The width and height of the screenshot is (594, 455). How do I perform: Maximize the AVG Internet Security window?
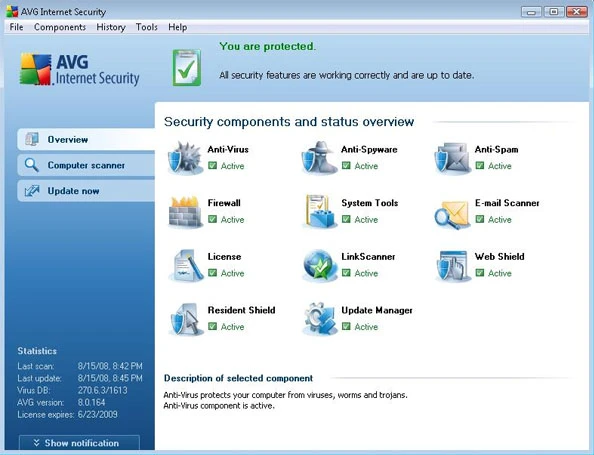point(553,12)
